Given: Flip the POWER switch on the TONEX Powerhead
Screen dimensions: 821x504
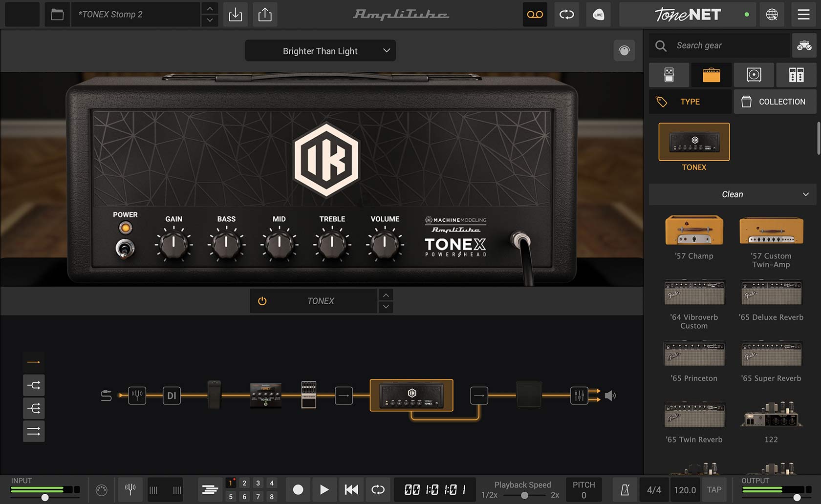Looking at the screenshot, I should pyautogui.click(x=125, y=248).
